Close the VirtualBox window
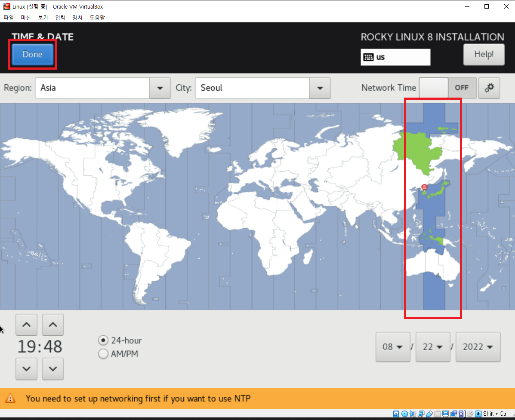This screenshot has width=515, height=420. point(506,6)
